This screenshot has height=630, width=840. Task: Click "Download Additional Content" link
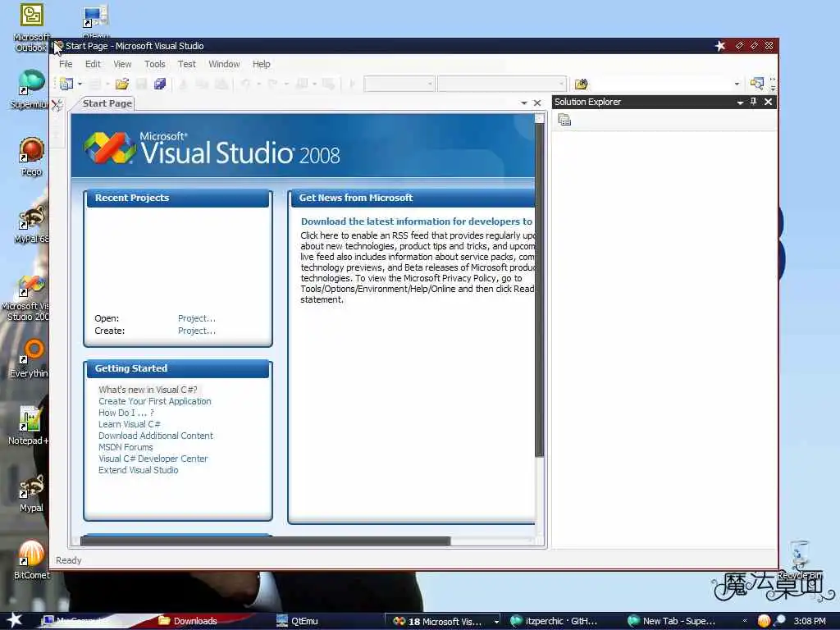pyautogui.click(x=156, y=436)
